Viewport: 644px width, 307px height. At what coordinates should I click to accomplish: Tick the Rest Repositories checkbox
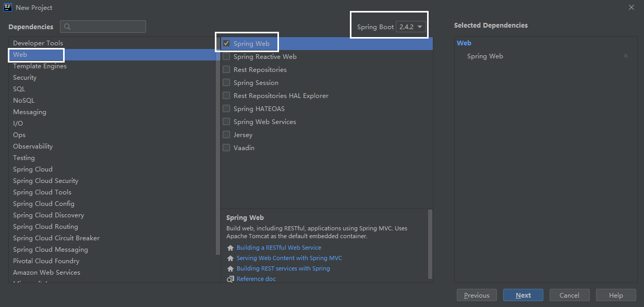(x=226, y=70)
